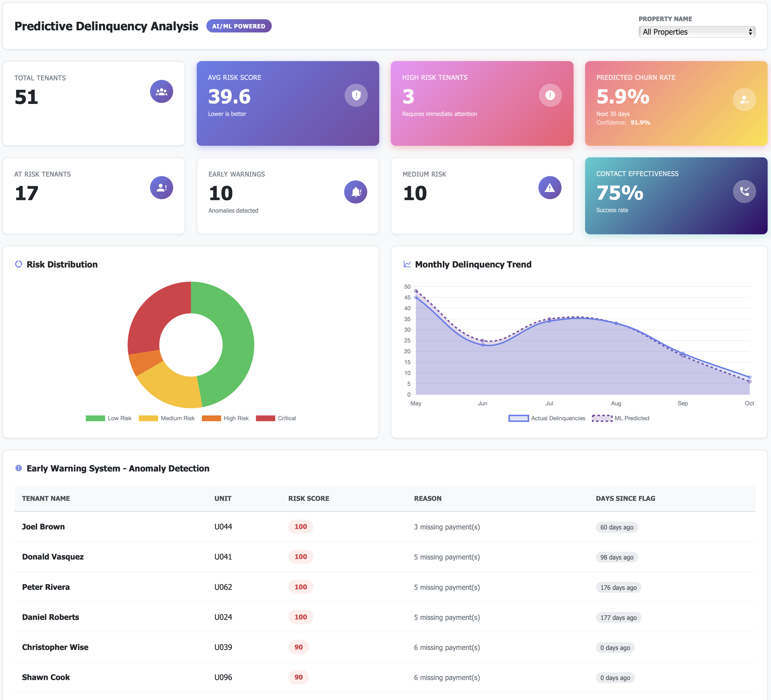Click the bell icon on Early Warnings

click(355, 192)
